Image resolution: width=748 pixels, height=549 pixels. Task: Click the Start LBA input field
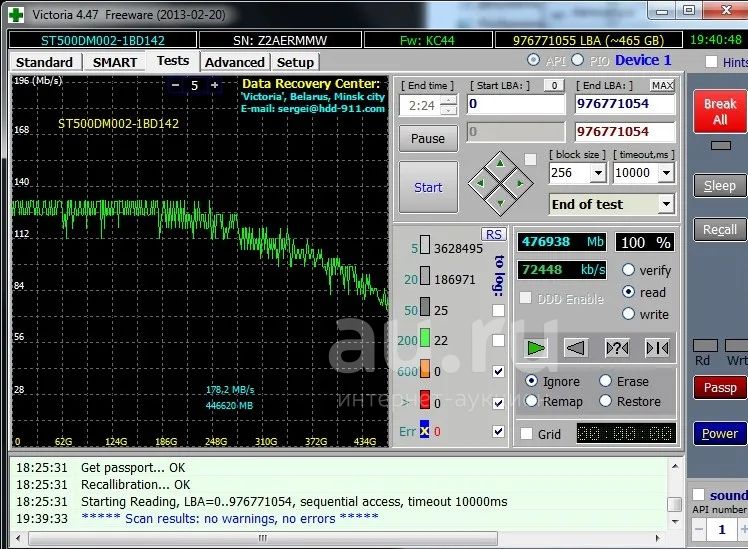(515, 104)
